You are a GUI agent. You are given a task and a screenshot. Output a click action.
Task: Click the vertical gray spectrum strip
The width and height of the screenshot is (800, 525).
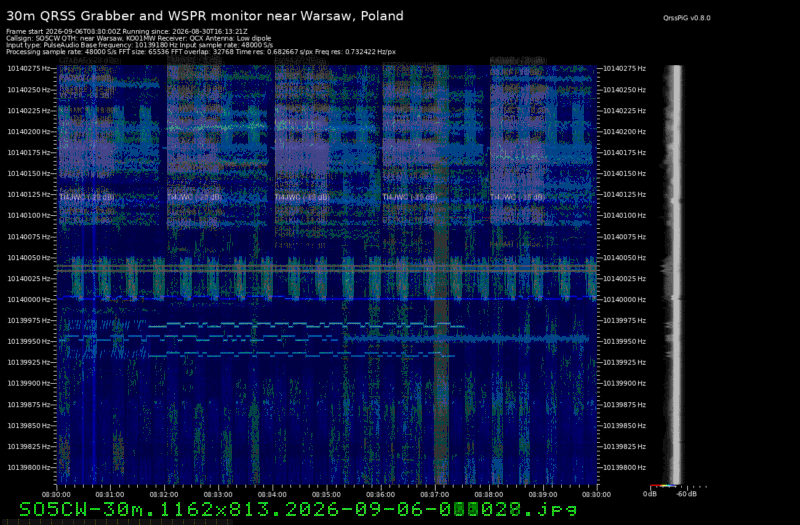pos(675,274)
